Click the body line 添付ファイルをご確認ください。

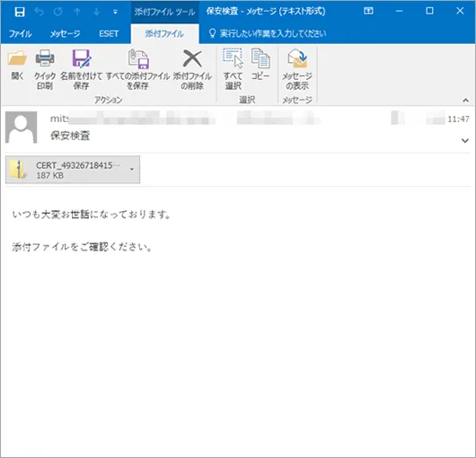tap(82, 247)
